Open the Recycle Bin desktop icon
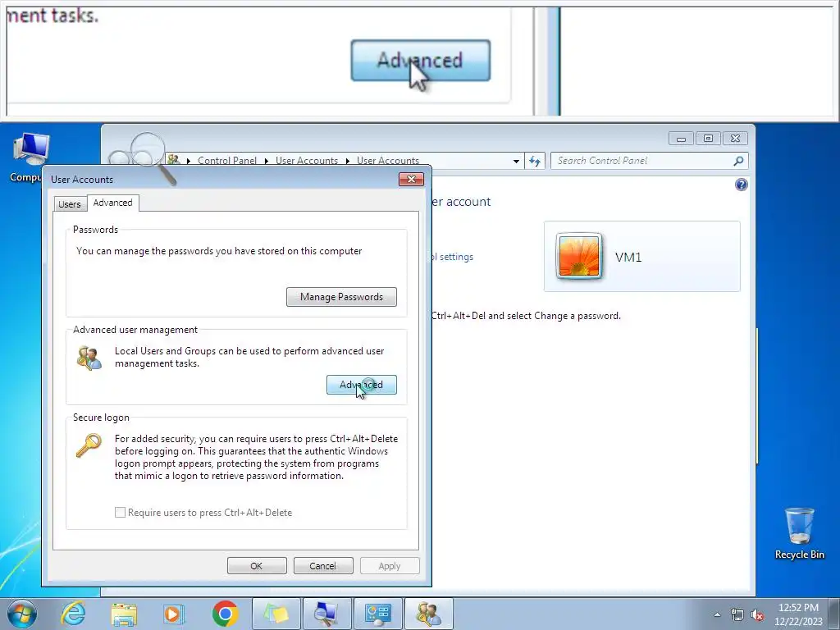840x630 pixels. tap(799, 533)
